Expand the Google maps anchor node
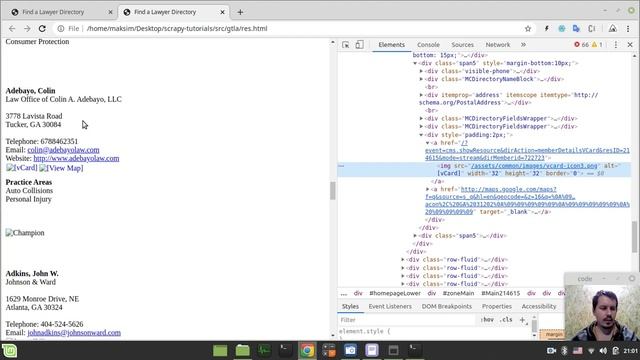Viewport: 640px width, 360px height. [x=428, y=189]
